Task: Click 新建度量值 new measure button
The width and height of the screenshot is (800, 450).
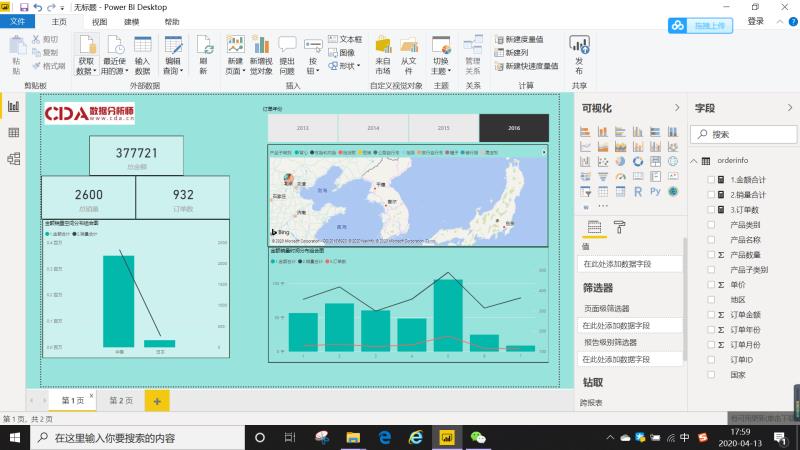Action: click(x=519, y=39)
